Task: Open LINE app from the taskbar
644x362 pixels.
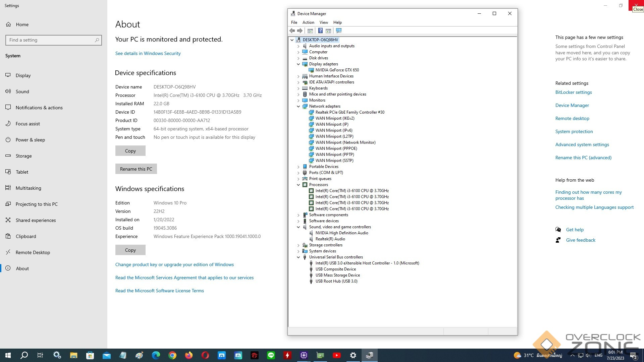Action: coord(271,355)
